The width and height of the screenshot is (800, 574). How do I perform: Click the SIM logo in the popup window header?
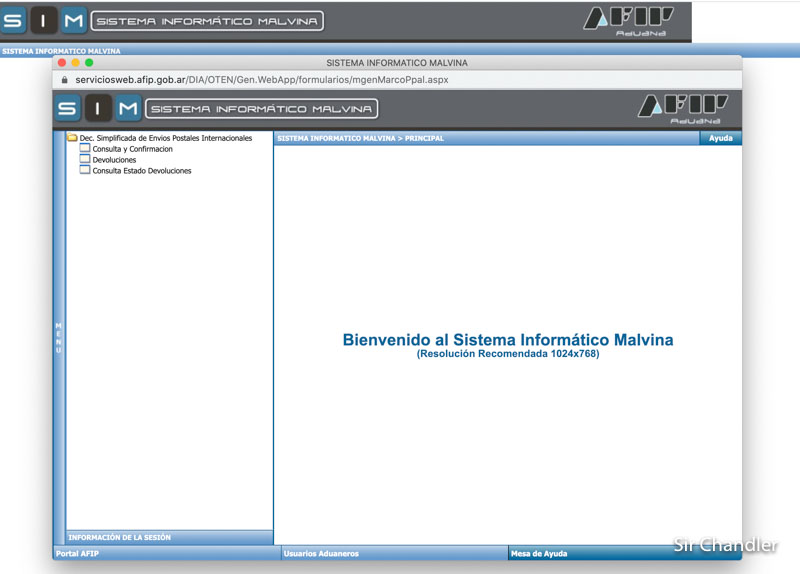coord(98,108)
